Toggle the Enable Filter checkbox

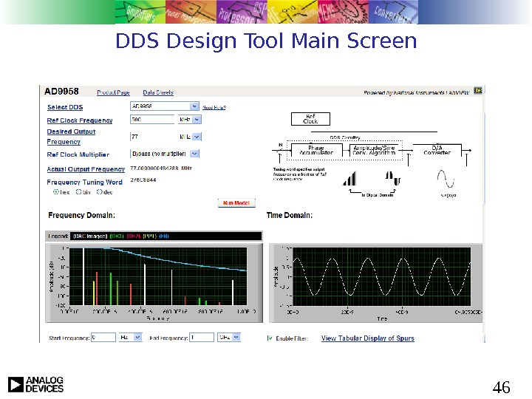[x=270, y=338]
